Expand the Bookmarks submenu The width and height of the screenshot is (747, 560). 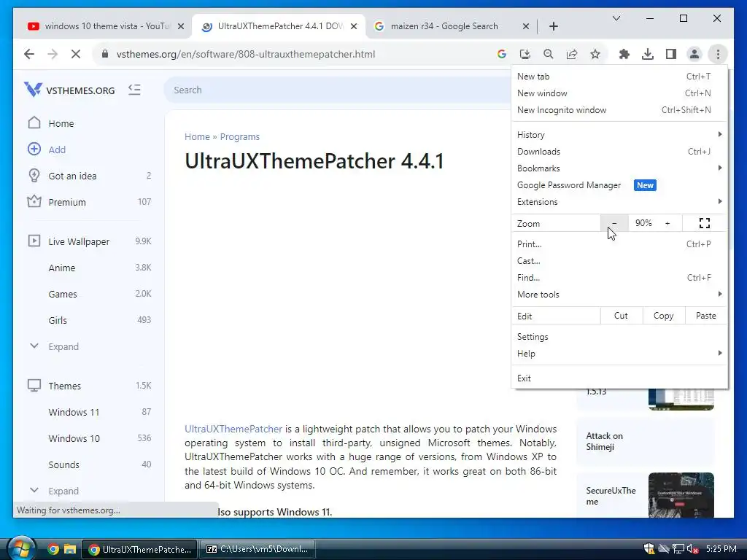pos(619,168)
